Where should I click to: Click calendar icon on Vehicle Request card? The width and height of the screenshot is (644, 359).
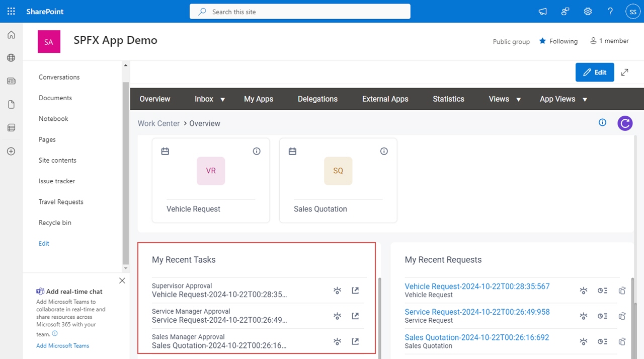[165, 151]
